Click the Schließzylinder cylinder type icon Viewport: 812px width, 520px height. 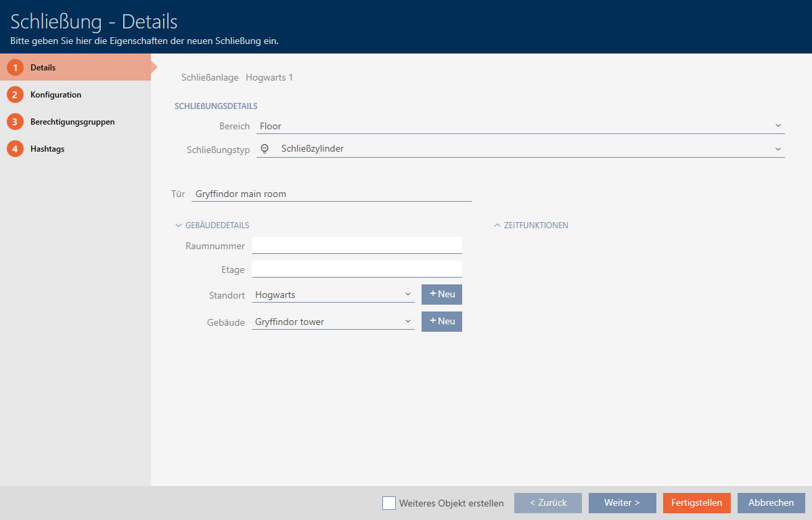pyautogui.click(x=265, y=149)
